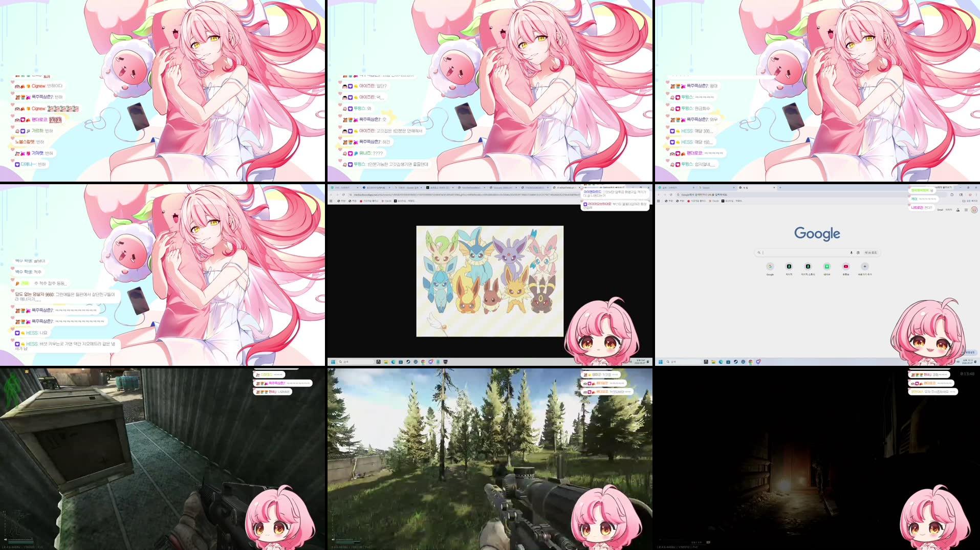Open Microsoft Edge from the Google window taskbar

[721, 362]
